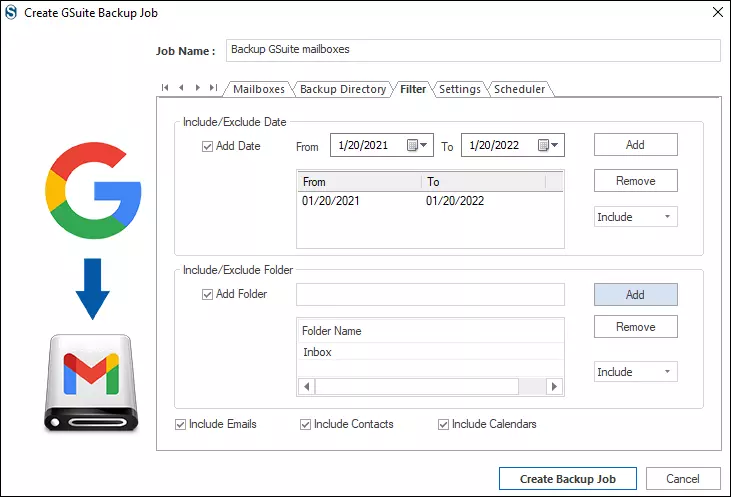
Task: Close the Create GSuite Backup Job dialog
Action: [717, 12]
